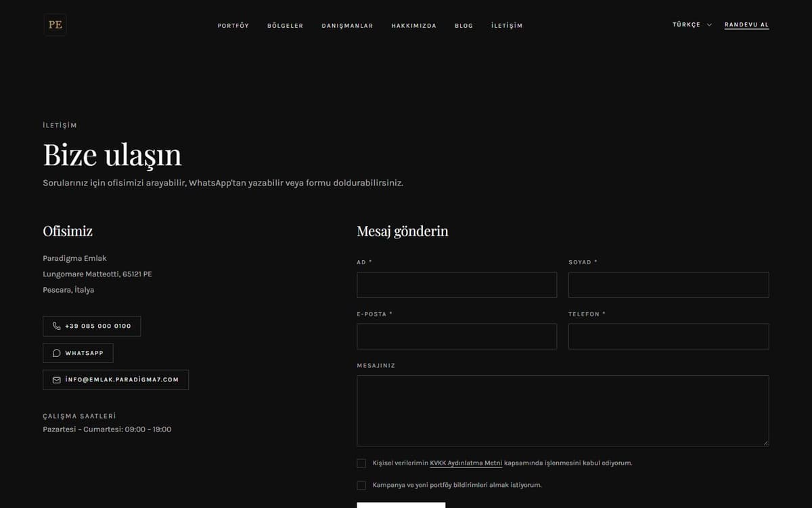Expand the Türkçe language chevron
The height and width of the screenshot is (508, 812).
point(709,25)
